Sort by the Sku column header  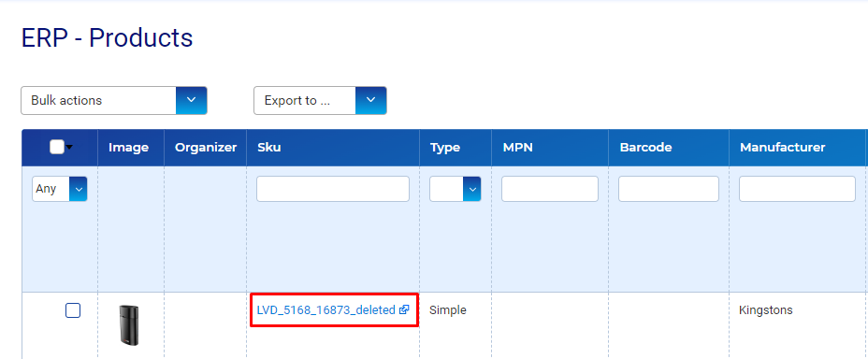[269, 147]
